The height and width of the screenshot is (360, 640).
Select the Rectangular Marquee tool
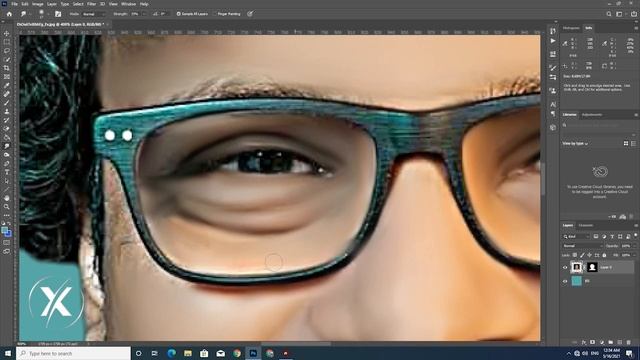pyautogui.click(x=7, y=42)
